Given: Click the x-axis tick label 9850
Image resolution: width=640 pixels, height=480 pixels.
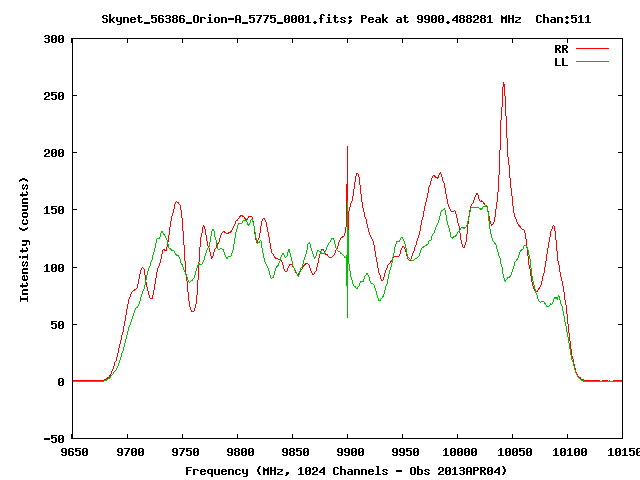Looking at the screenshot, I should click(x=295, y=452).
